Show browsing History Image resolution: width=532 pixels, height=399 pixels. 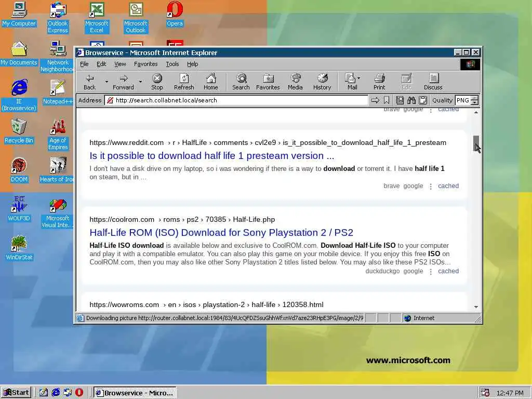tap(322, 82)
